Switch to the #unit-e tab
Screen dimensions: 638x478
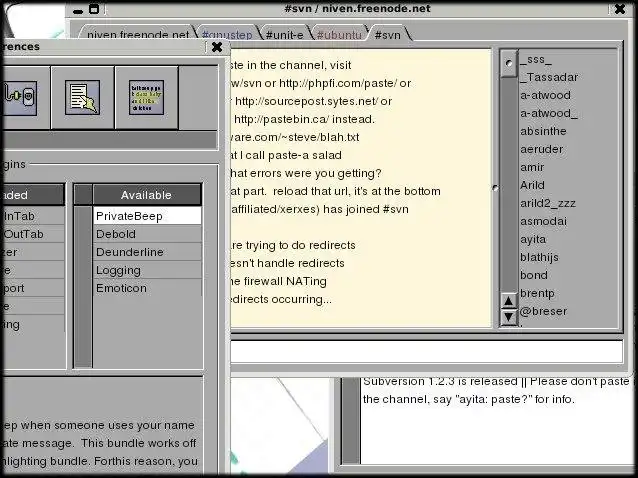point(284,35)
